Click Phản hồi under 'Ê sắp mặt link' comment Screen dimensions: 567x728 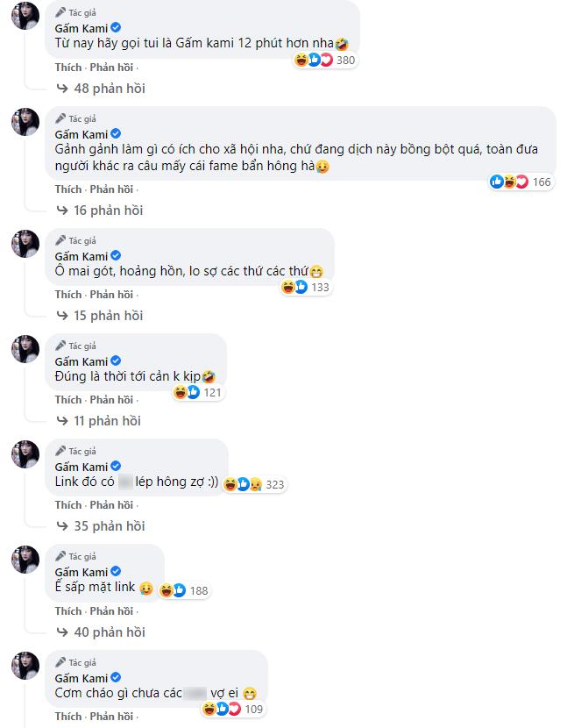click(111, 611)
